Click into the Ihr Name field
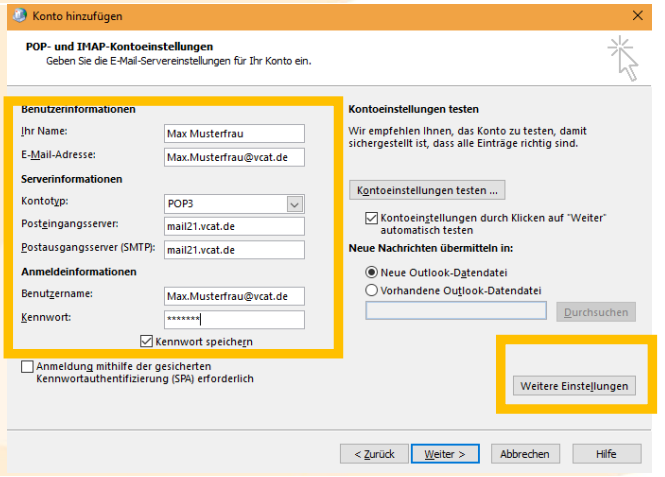 233,134
